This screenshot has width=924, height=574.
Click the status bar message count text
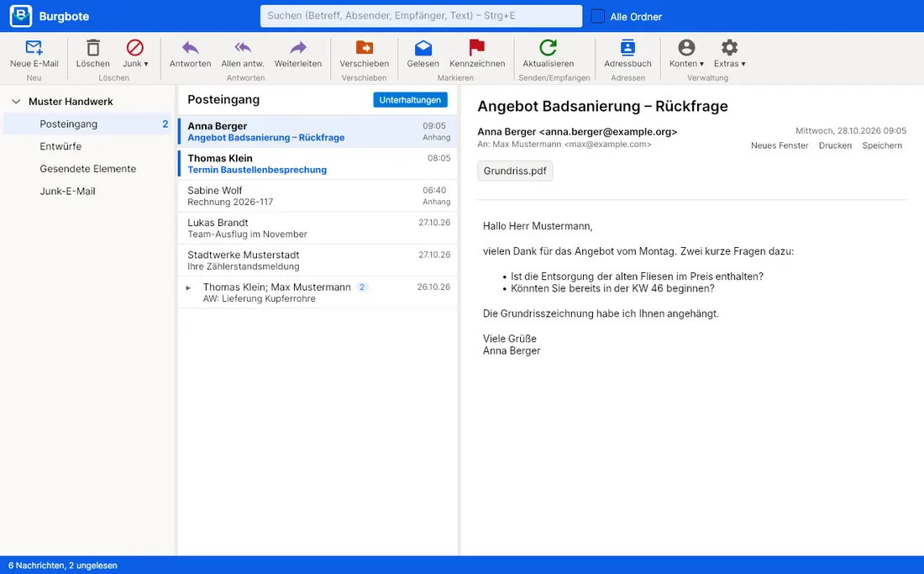pyautogui.click(x=63, y=565)
